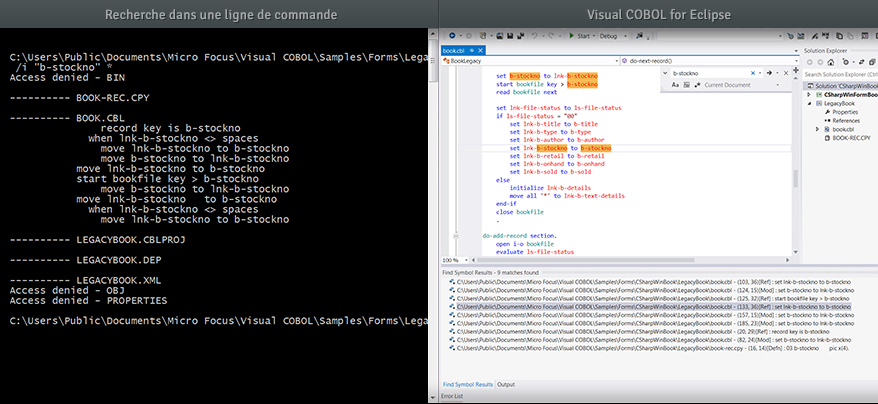Select BOOK-REC.CPY in Solution Explorer
The image size is (878, 404).
[x=851, y=138]
